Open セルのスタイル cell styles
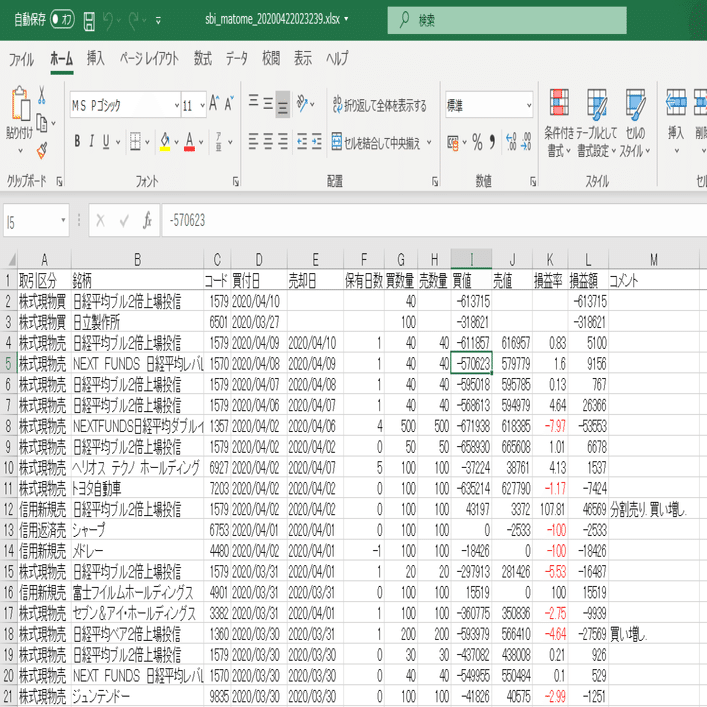Viewport: 707px width, 707px height. click(x=635, y=123)
